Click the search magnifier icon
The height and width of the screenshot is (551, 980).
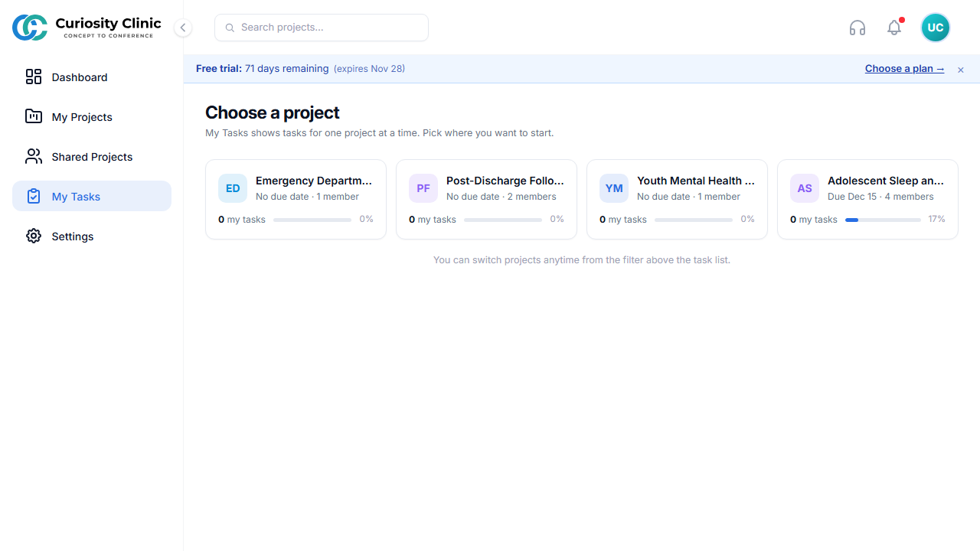(230, 28)
